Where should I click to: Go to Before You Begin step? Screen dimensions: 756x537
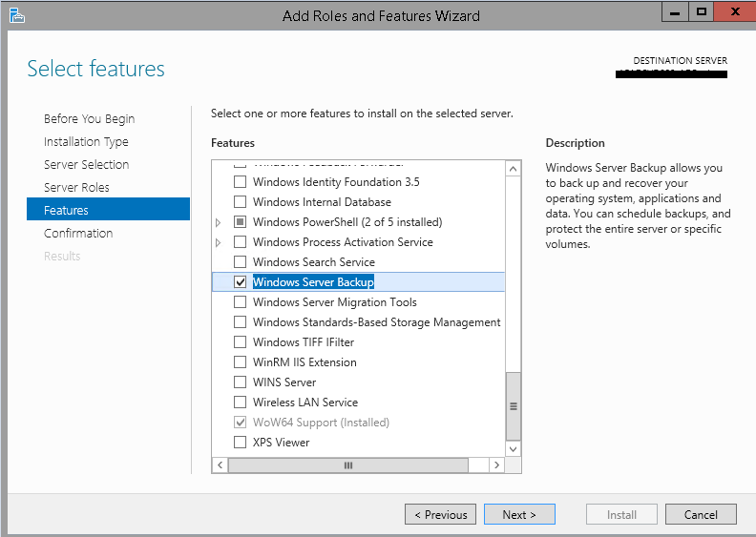(89, 119)
